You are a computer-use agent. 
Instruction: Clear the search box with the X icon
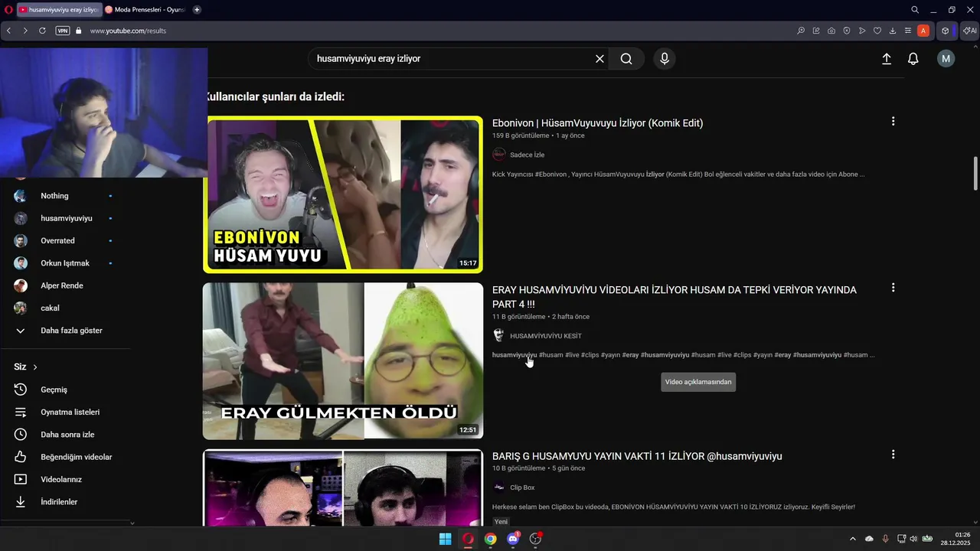pos(599,59)
